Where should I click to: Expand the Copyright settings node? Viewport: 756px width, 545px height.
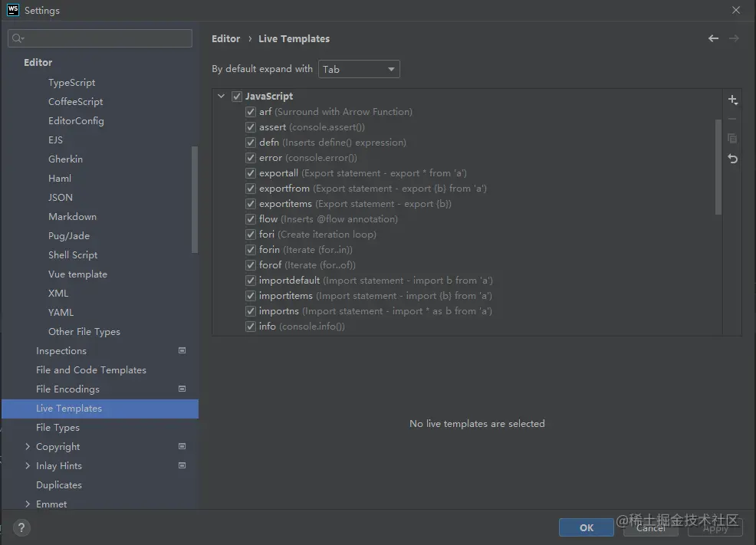28,447
